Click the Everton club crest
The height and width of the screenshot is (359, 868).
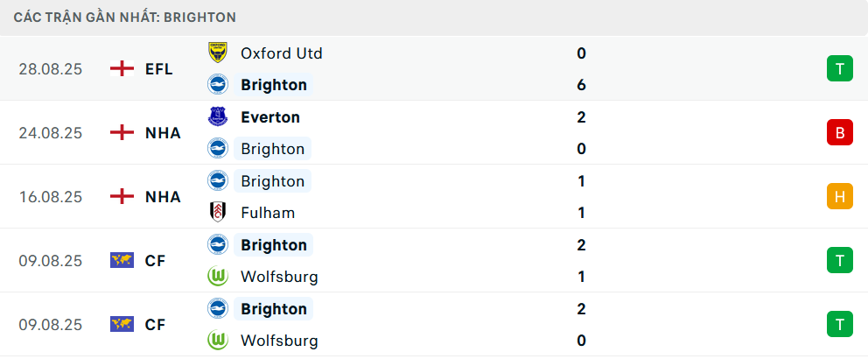pos(217,116)
